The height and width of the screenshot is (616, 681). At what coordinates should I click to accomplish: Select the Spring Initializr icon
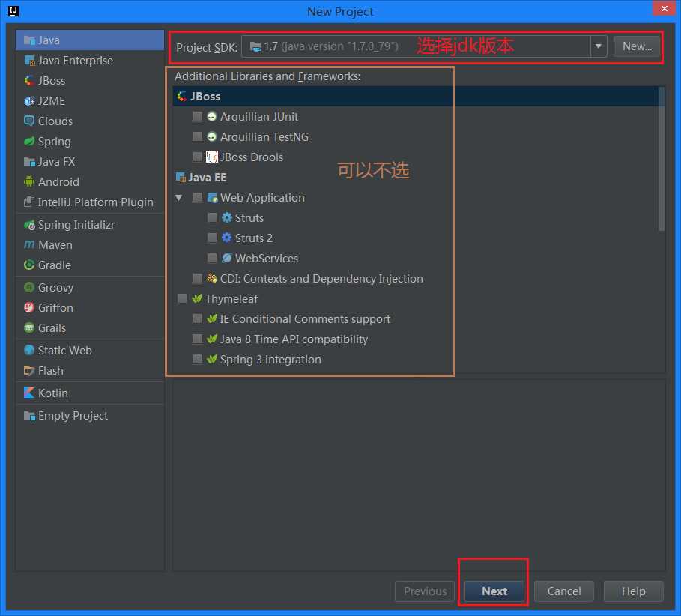coord(29,225)
